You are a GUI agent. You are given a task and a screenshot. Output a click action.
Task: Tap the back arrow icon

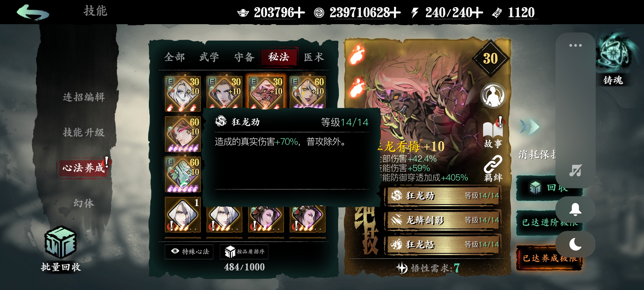(33, 12)
